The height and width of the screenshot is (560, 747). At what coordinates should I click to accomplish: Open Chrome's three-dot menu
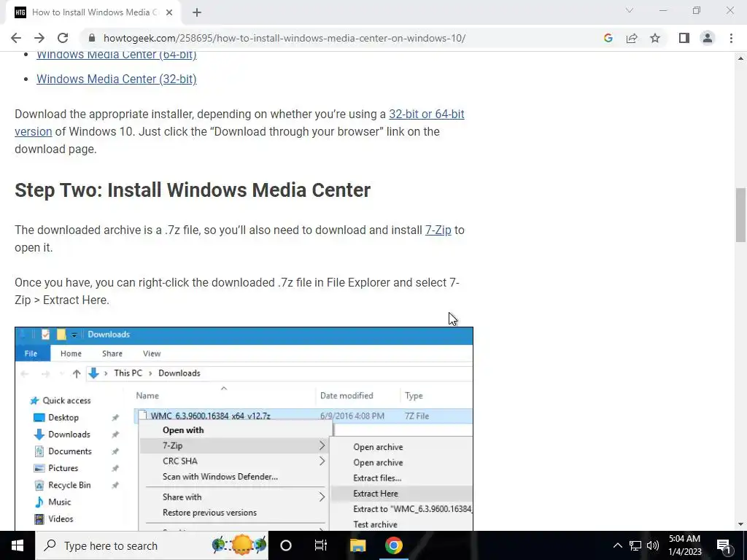pos(731,38)
